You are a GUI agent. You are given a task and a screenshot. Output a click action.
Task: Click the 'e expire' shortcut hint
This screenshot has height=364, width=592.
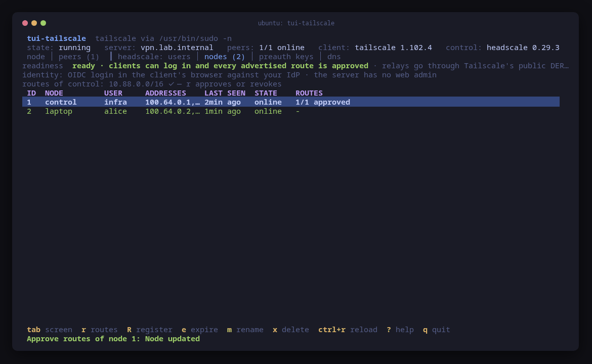click(x=200, y=330)
